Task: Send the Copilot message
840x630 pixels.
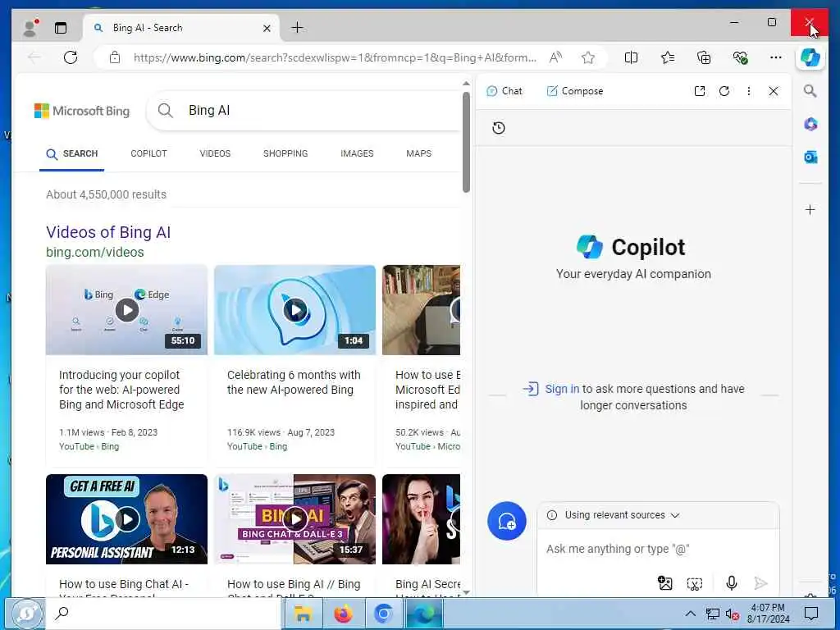Action: pyautogui.click(x=760, y=583)
